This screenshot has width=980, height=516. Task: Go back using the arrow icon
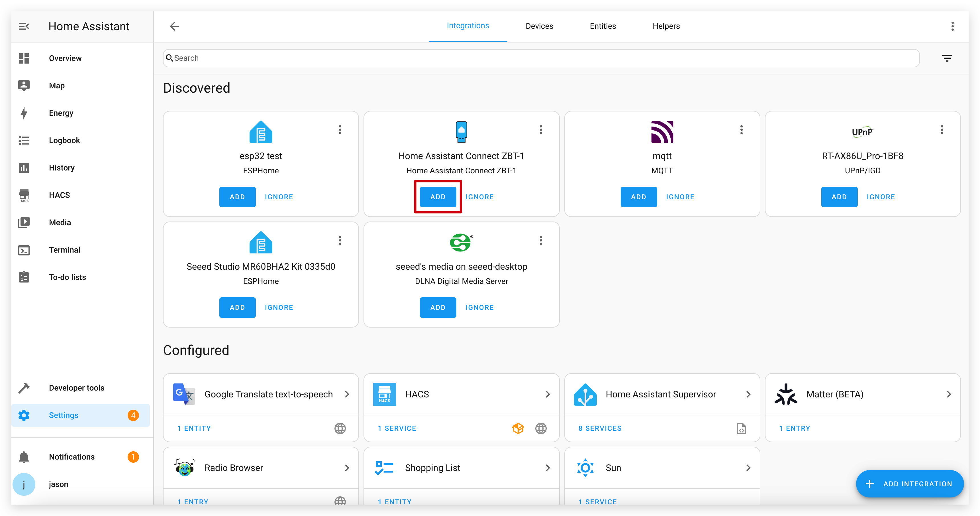(174, 26)
